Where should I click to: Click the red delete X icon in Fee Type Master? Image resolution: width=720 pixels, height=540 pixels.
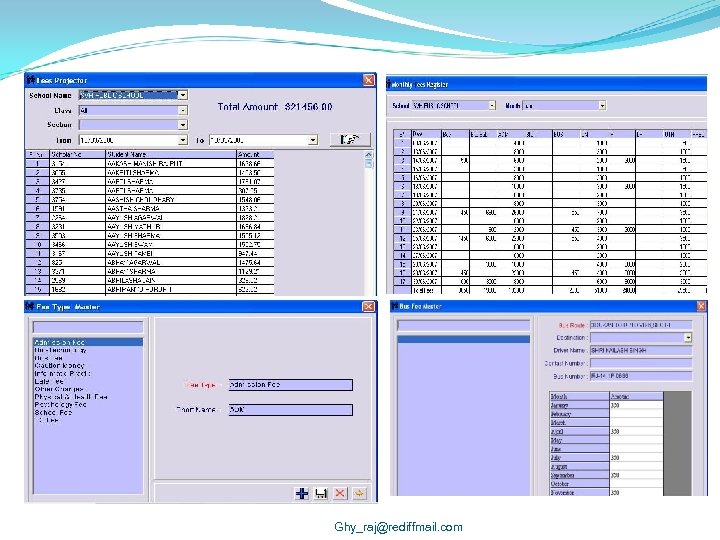tap(340, 493)
